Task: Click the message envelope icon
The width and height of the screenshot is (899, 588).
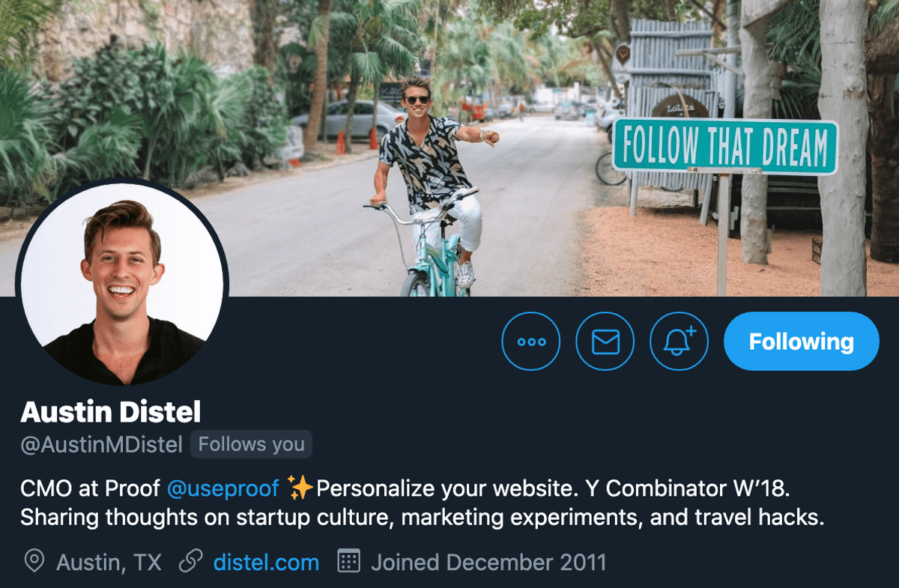Action: coord(605,341)
